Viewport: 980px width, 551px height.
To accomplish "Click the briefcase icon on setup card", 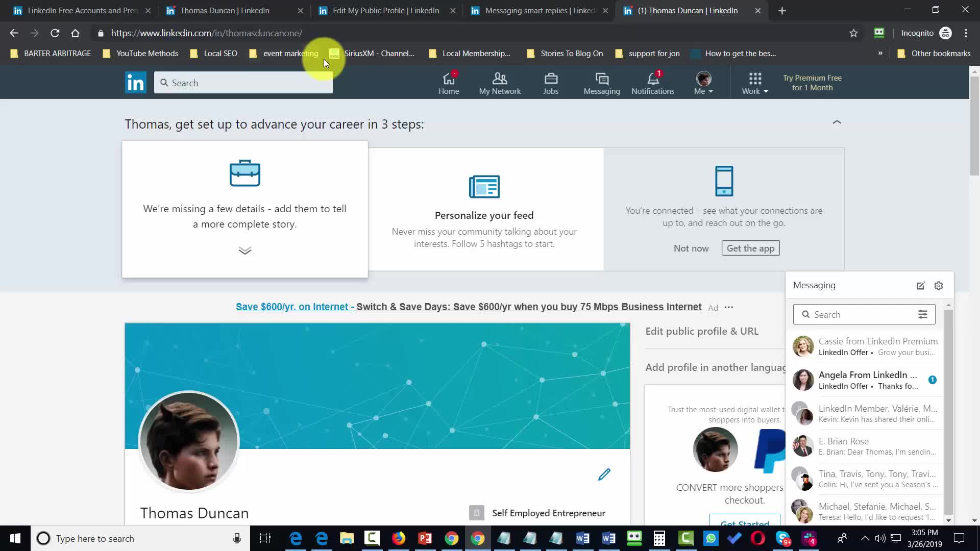I will [245, 173].
